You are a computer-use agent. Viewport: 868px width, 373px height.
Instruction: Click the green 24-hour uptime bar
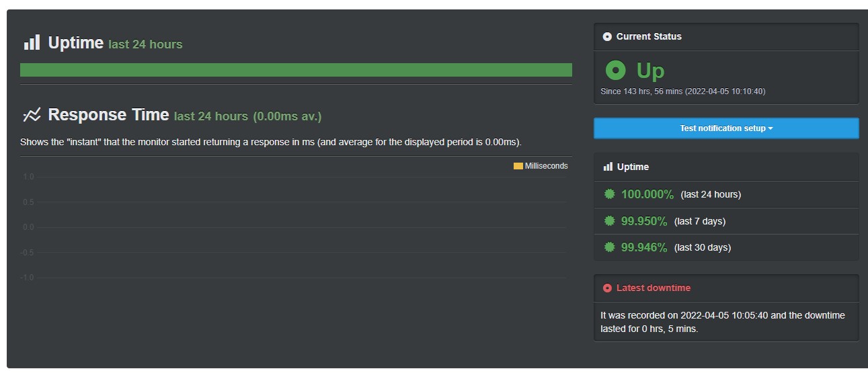[x=296, y=70]
